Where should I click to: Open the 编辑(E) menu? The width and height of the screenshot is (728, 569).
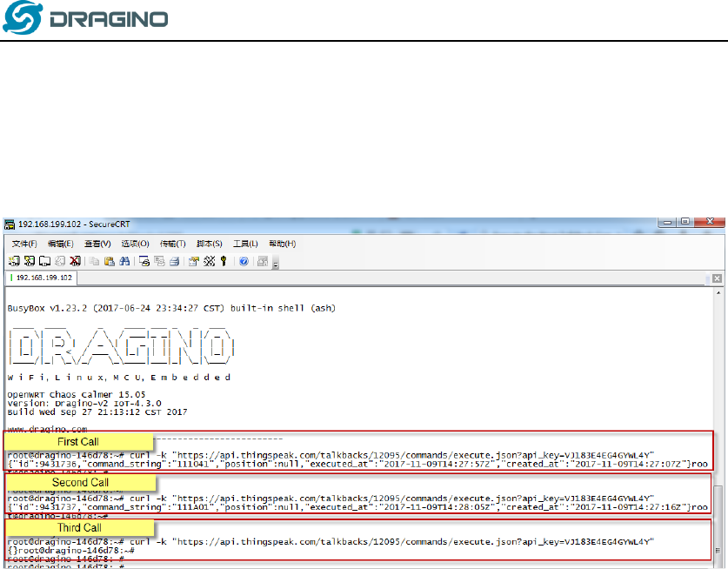(x=60, y=244)
